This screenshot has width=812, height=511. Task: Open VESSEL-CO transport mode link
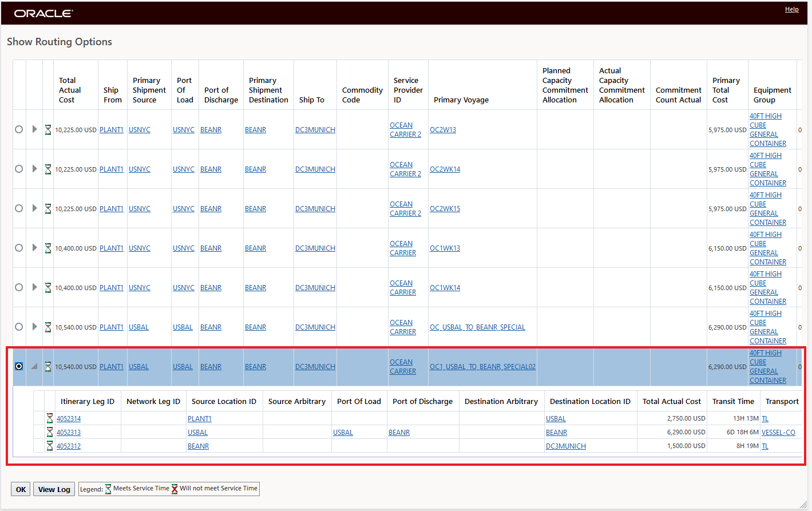click(x=778, y=433)
